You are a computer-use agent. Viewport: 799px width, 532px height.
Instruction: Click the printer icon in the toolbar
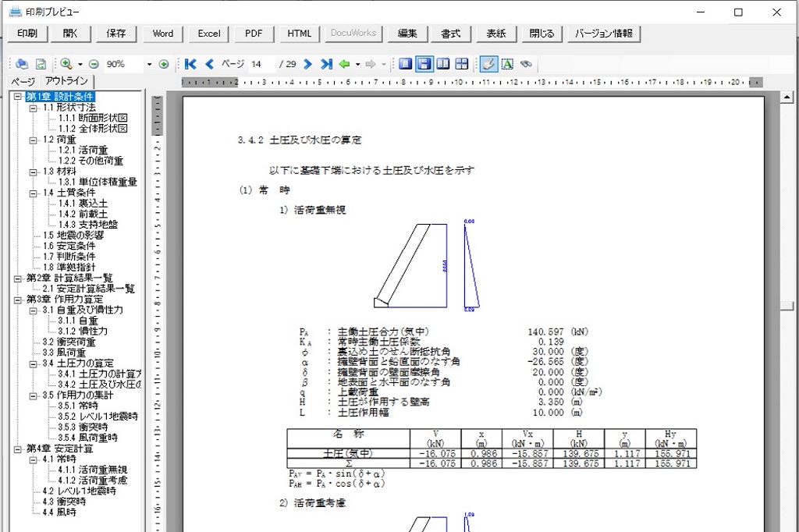coord(21,64)
